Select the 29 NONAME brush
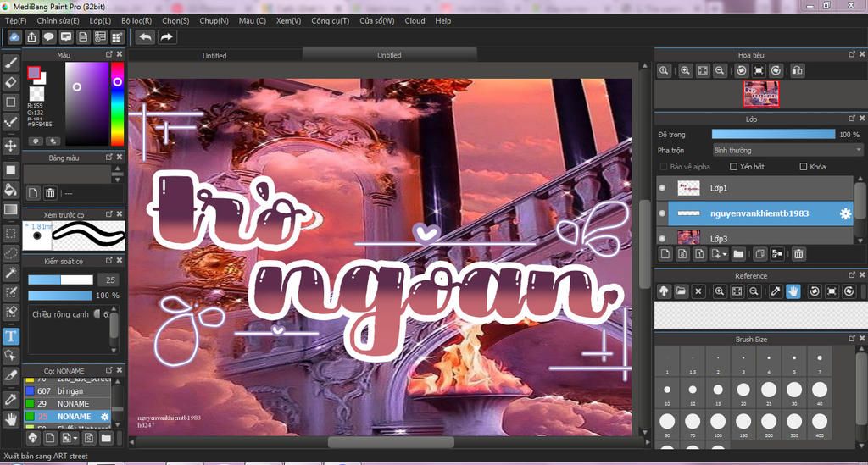Screen dimensions: 868x465 coord(67,404)
